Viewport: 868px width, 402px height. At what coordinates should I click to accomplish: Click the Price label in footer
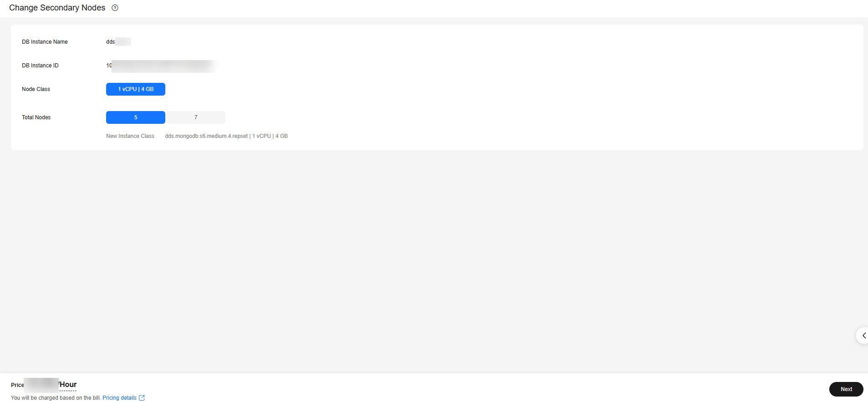click(x=17, y=385)
